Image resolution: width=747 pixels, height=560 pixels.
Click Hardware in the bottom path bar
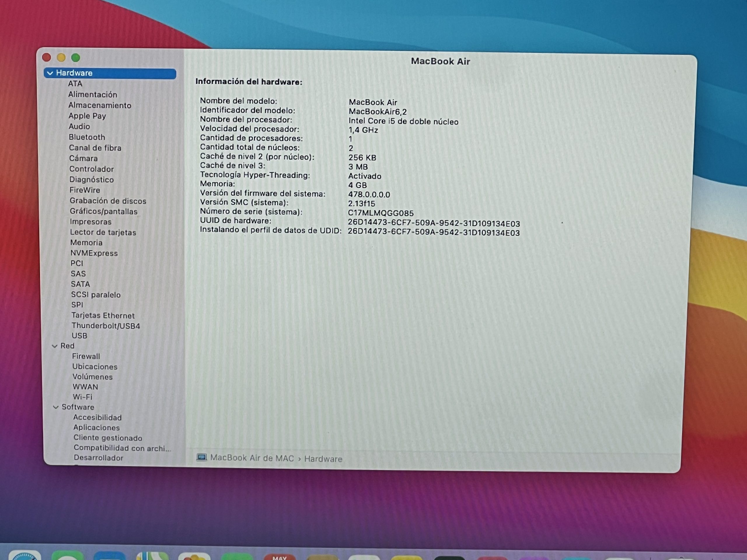pos(323,459)
